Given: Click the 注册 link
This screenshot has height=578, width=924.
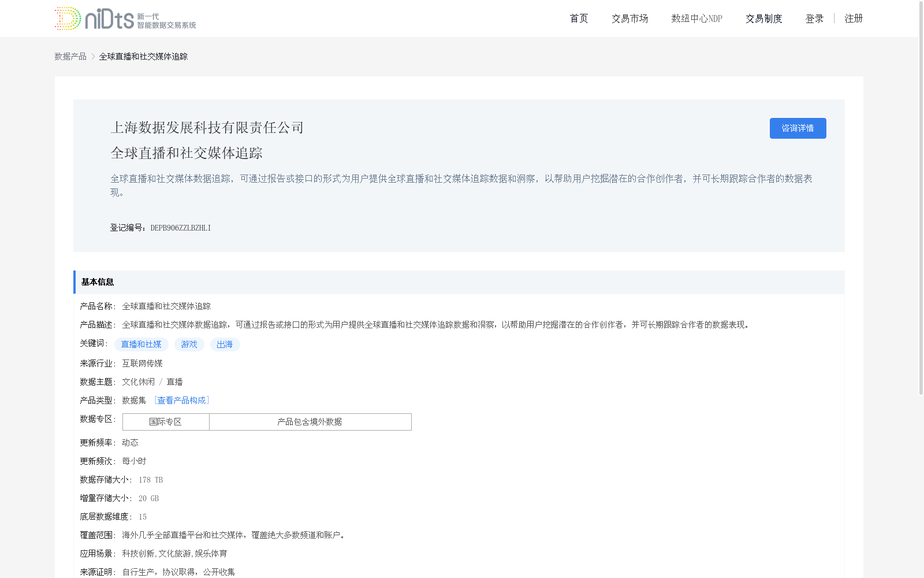Looking at the screenshot, I should (x=854, y=18).
